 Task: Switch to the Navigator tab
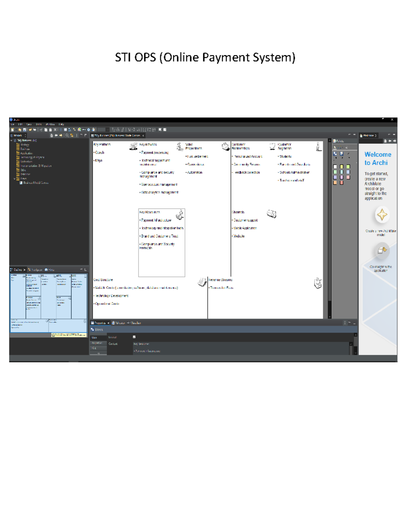coord(35,270)
